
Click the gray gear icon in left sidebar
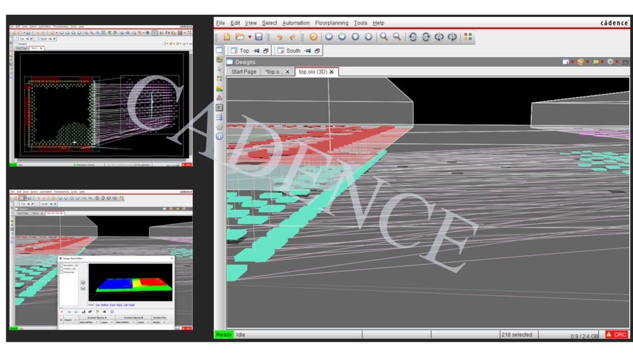pyautogui.click(x=219, y=127)
